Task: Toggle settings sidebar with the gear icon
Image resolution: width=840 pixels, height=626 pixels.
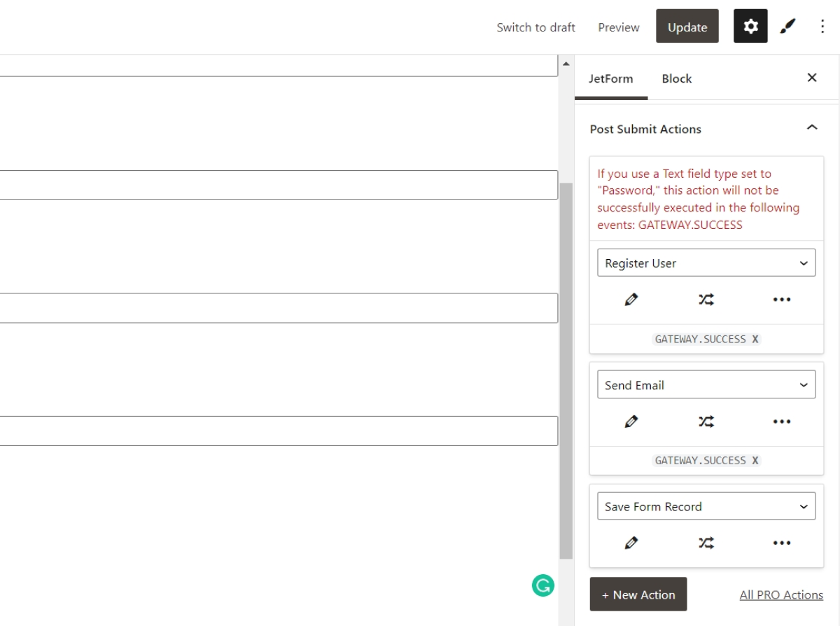Action: (x=750, y=27)
